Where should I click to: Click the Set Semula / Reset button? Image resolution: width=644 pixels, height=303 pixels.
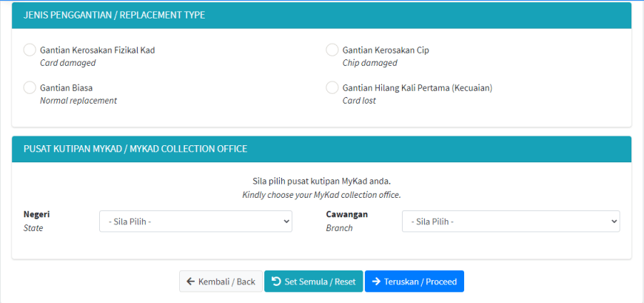pos(313,282)
